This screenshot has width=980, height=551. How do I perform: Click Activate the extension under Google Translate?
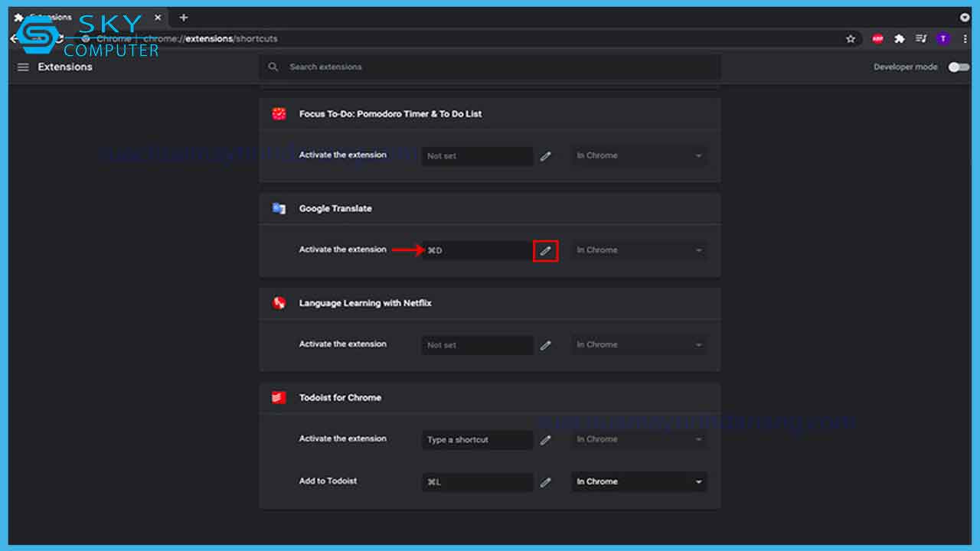click(x=342, y=249)
